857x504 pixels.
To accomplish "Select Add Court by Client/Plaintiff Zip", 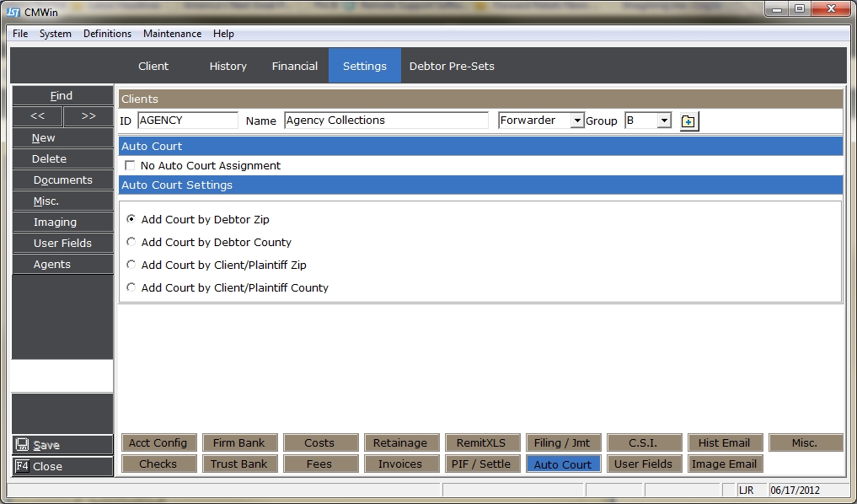I will tap(131, 265).
